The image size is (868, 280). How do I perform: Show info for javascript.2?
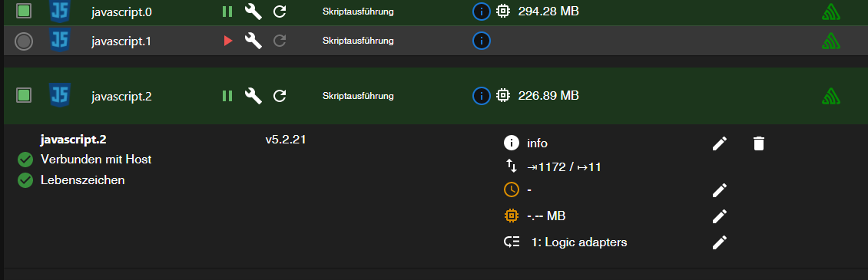pyautogui.click(x=482, y=97)
